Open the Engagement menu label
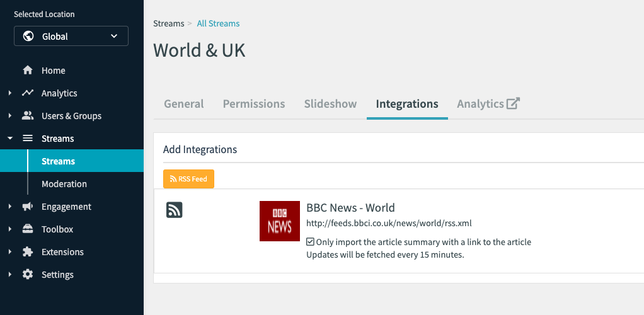Viewport: 644px width, 315px height. click(67, 207)
